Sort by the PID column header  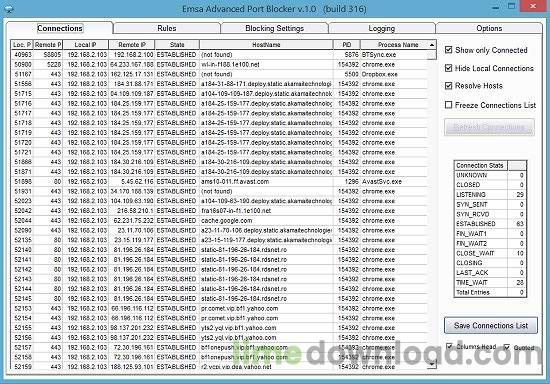click(x=347, y=45)
